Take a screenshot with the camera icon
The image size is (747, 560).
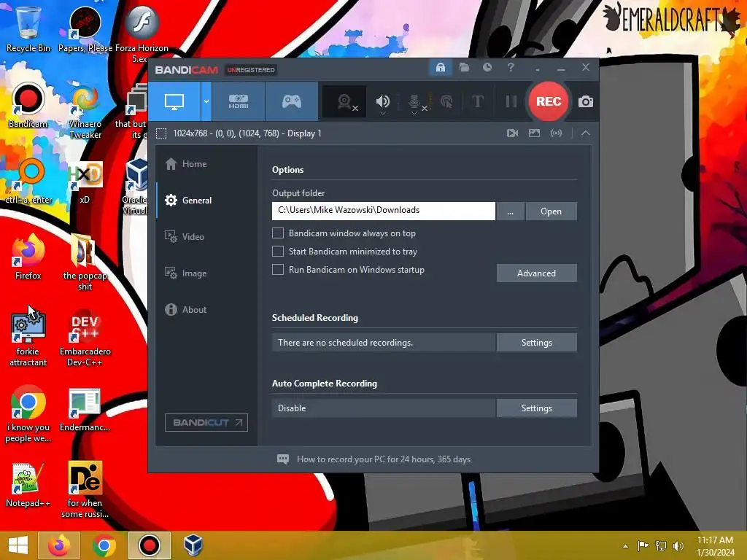[x=586, y=101]
